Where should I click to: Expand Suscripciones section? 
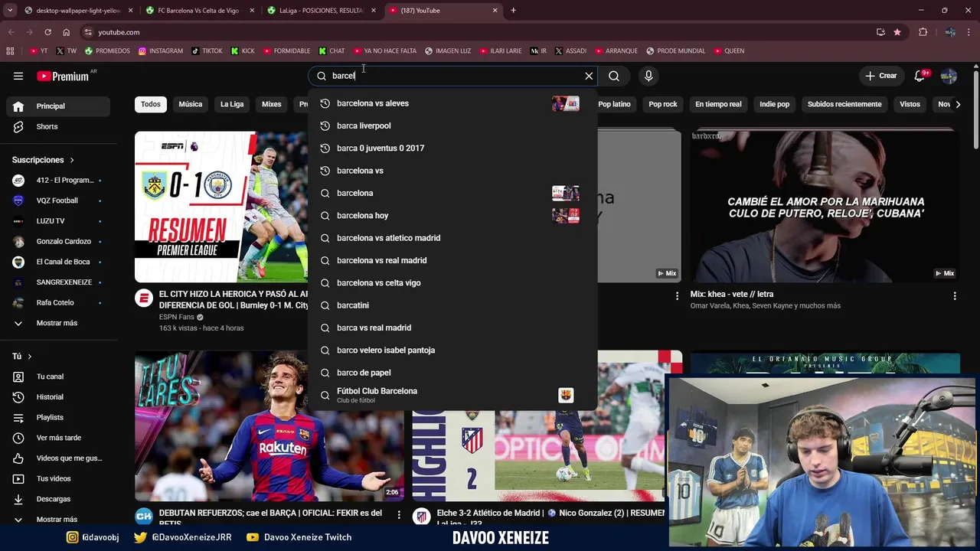click(43, 160)
